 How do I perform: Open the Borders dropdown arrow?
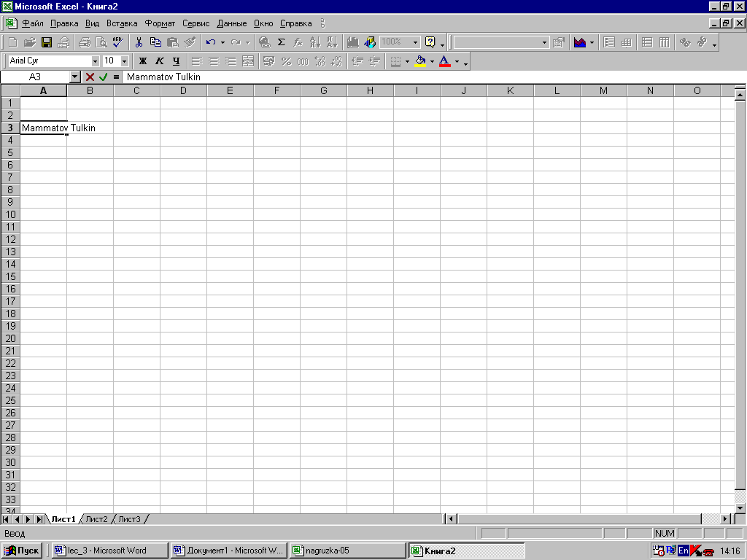(x=407, y=61)
